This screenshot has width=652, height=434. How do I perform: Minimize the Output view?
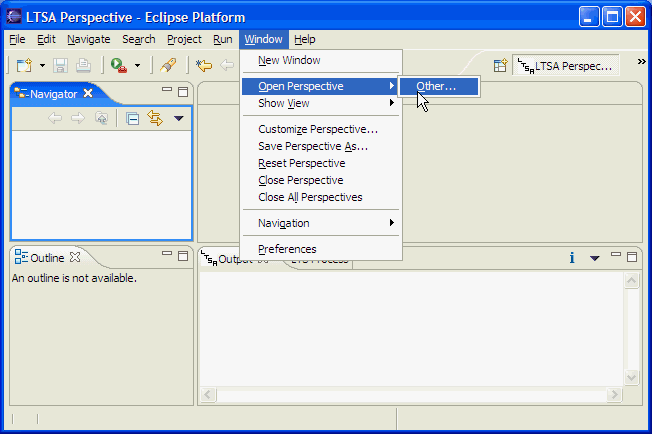616,254
